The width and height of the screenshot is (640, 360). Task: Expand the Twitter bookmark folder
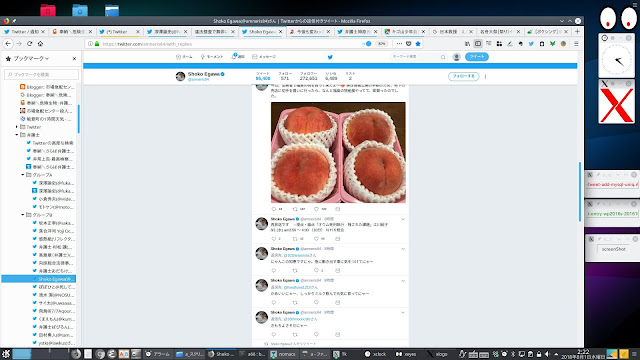(17, 127)
